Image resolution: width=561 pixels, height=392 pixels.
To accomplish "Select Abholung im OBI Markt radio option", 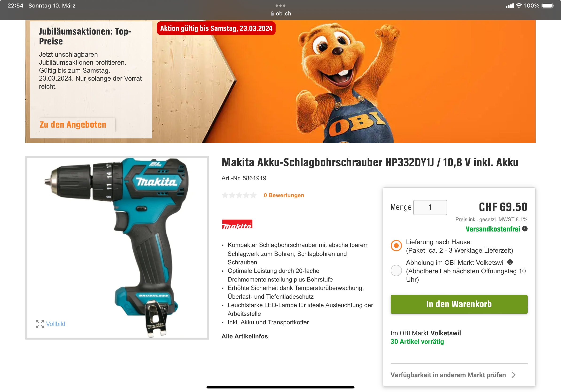I will point(396,270).
